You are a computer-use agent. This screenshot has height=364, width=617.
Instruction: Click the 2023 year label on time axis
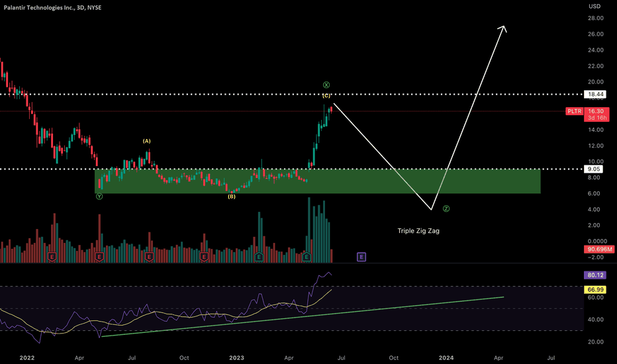click(x=236, y=357)
